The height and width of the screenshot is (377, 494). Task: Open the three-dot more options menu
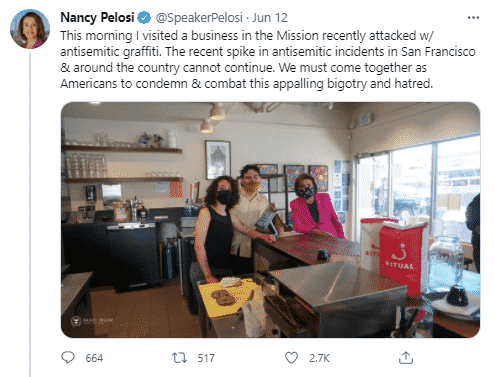point(473,18)
